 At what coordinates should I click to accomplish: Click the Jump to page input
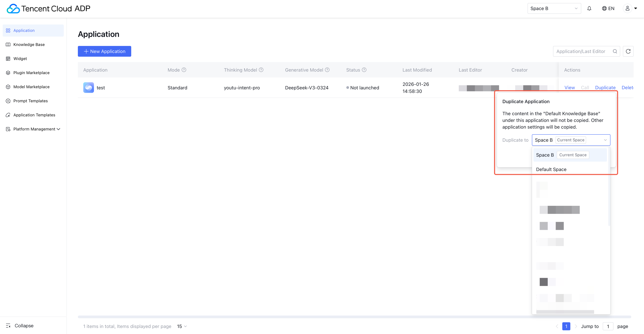[x=608, y=326]
